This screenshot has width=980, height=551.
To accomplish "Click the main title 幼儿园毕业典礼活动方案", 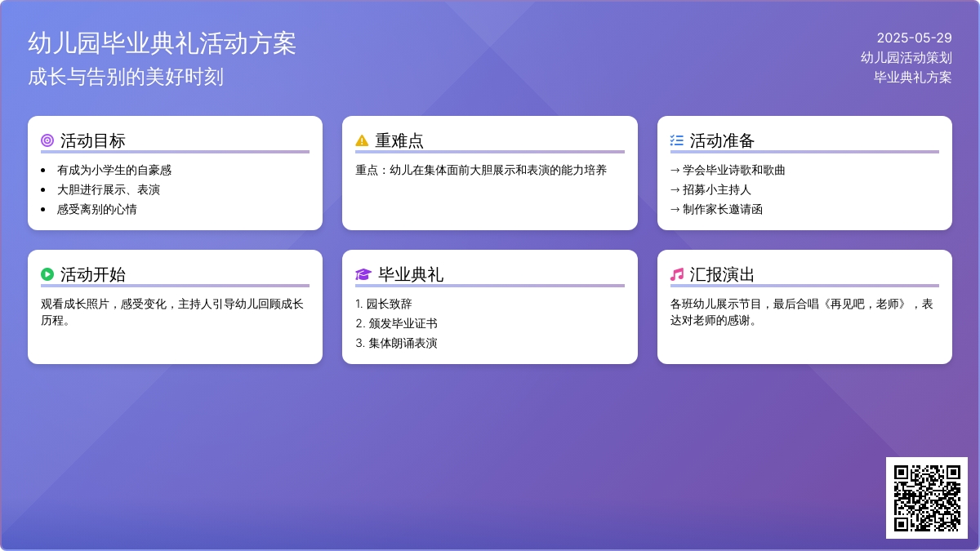I will point(162,43).
